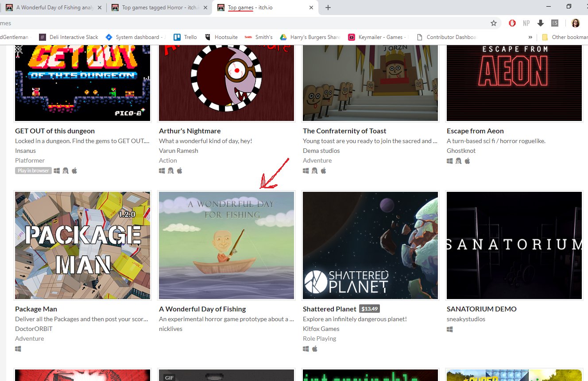The height and width of the screenshot is (381, 588).
Task: Click Windows platform icon under Package Man
Action: (18, 349)
